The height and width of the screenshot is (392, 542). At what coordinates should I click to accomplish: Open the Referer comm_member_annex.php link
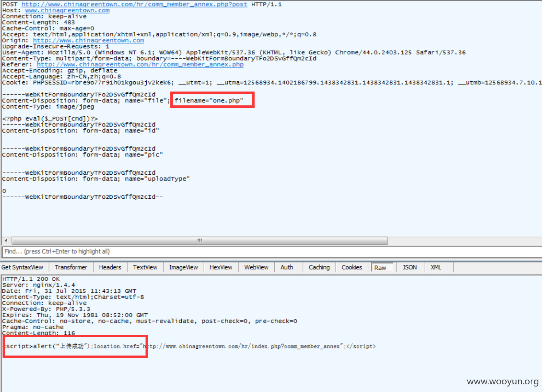140,65
